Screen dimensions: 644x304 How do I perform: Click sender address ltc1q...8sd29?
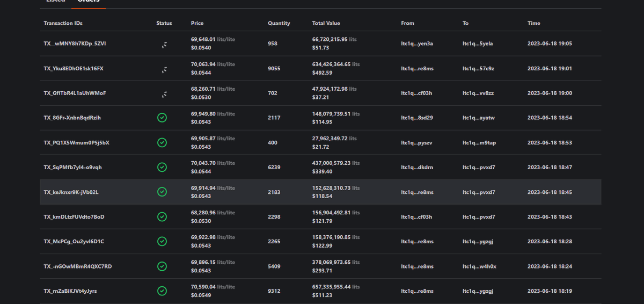(x=417, y=118)
